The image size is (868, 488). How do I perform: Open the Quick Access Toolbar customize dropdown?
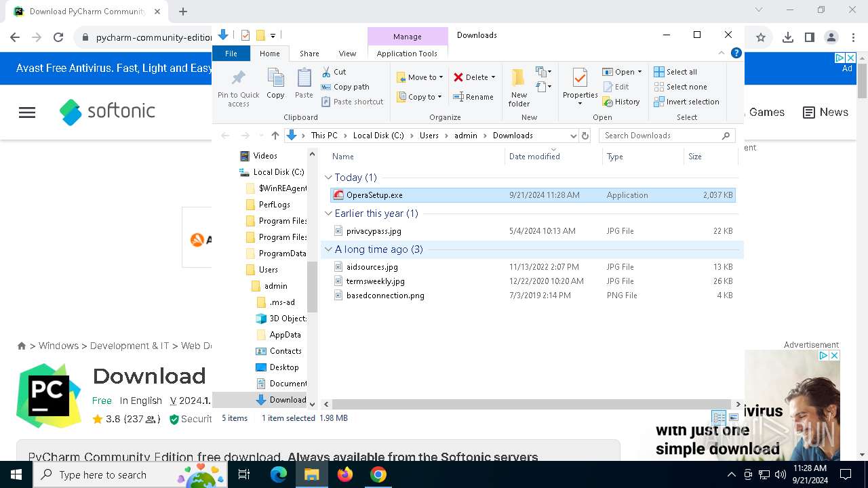tap(273, 35)
